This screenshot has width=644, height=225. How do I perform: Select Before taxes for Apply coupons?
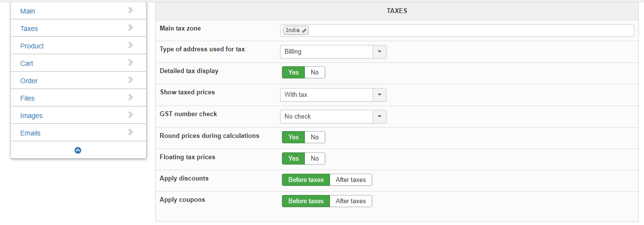point(306,201)
